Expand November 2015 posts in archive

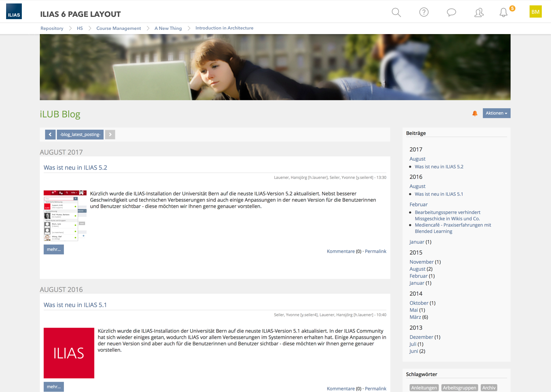pyautogui.click(x=421, y=262)
